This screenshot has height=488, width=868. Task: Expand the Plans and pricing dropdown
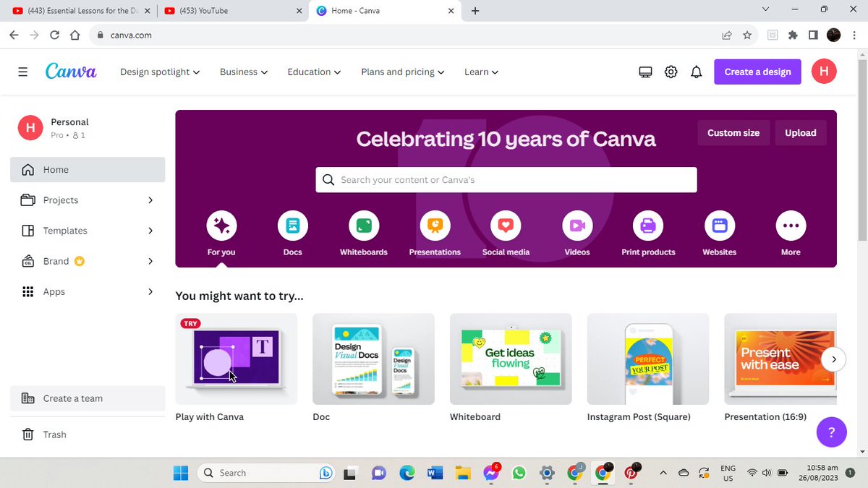point(403,72)
